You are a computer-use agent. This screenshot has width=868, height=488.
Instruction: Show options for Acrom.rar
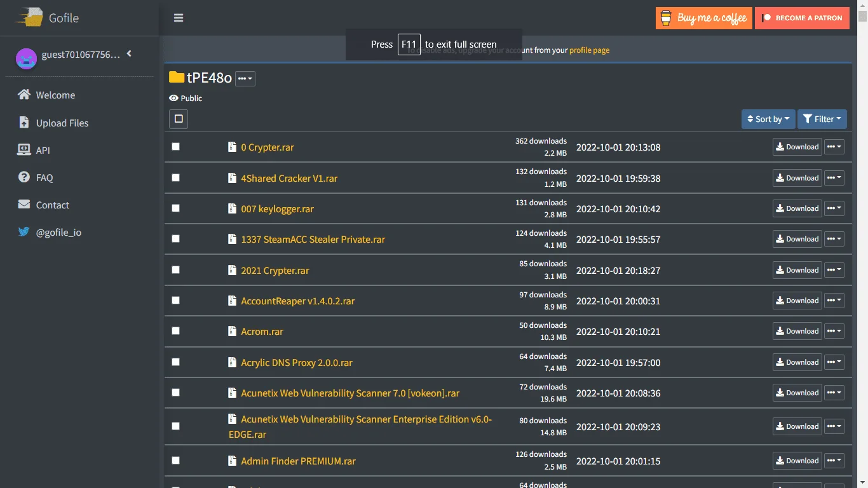click(834, 331)
